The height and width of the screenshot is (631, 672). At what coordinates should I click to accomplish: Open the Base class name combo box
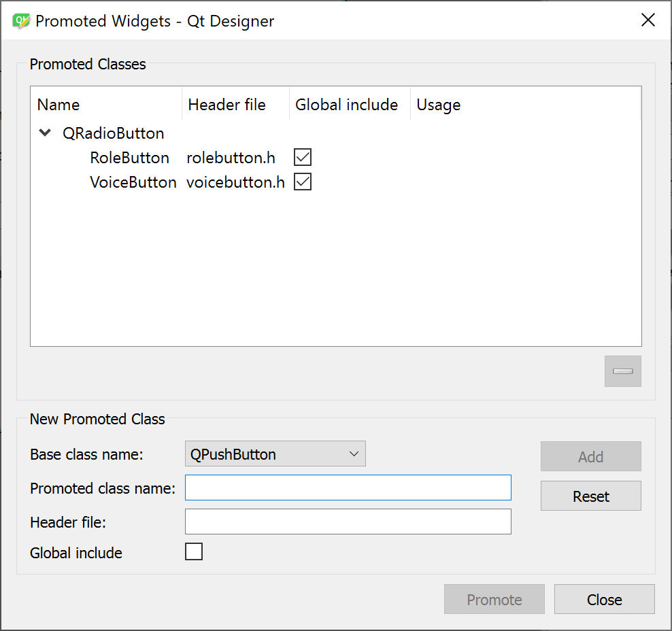tap(275, 454)
